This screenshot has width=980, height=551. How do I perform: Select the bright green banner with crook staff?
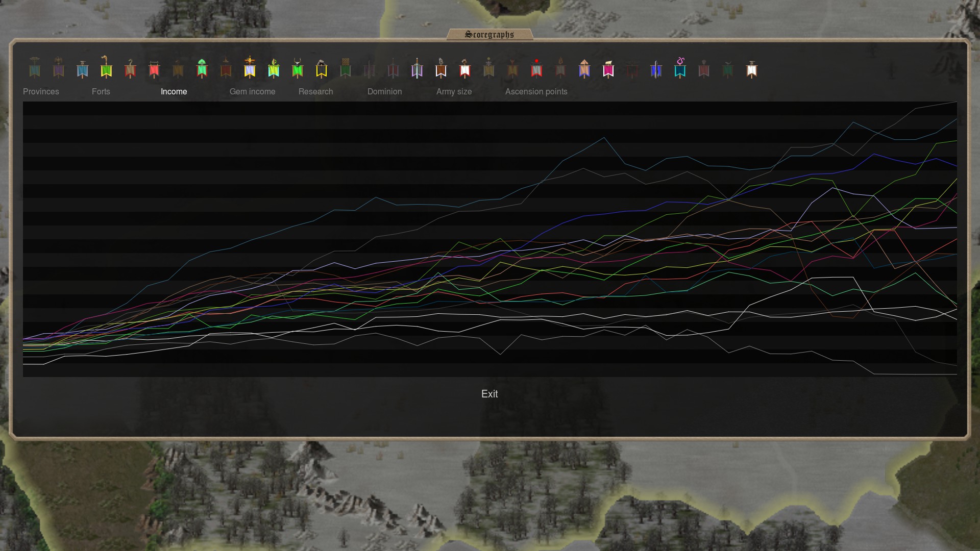(x=106, y=67)
